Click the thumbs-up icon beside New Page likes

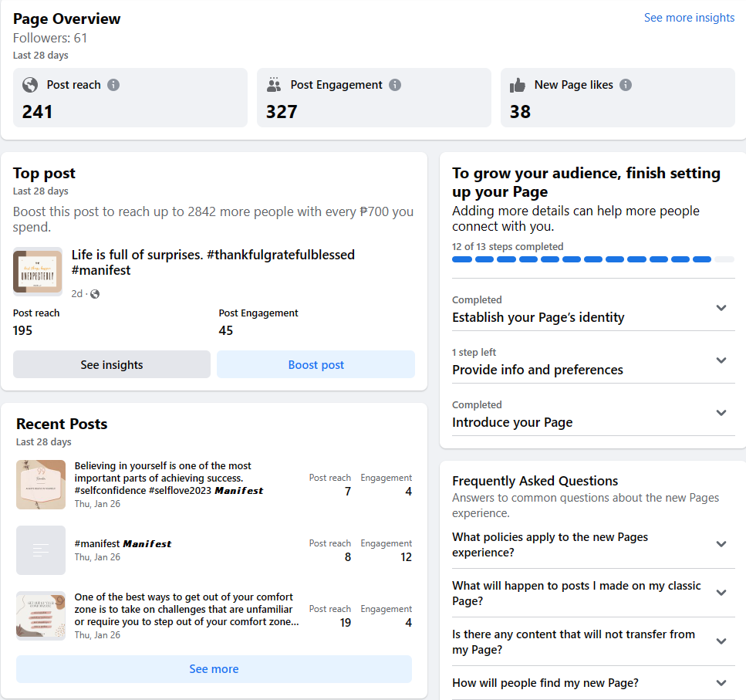pos(518,85)
